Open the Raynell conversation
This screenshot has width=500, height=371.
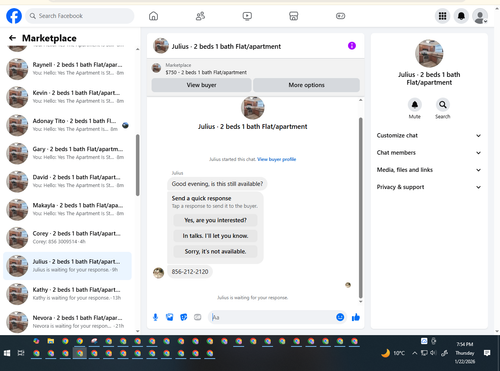click(x=67, y=69)
